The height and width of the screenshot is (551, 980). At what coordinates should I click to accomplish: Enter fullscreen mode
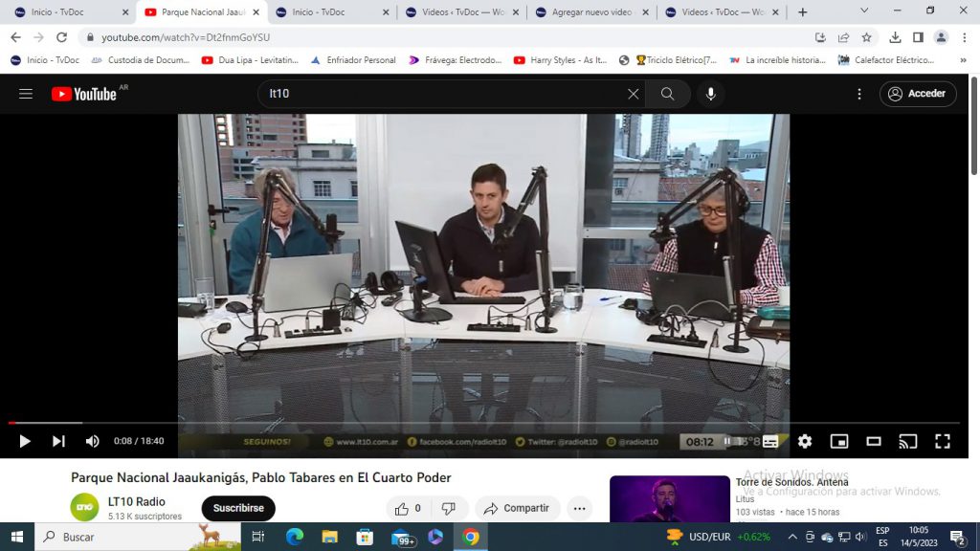(943, 441)
